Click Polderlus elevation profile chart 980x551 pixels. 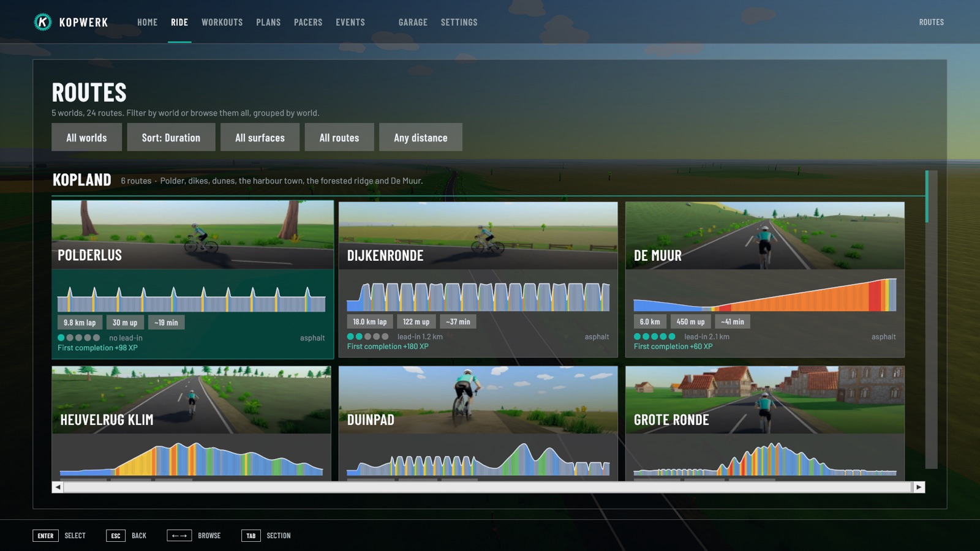[x=191, y=299]
